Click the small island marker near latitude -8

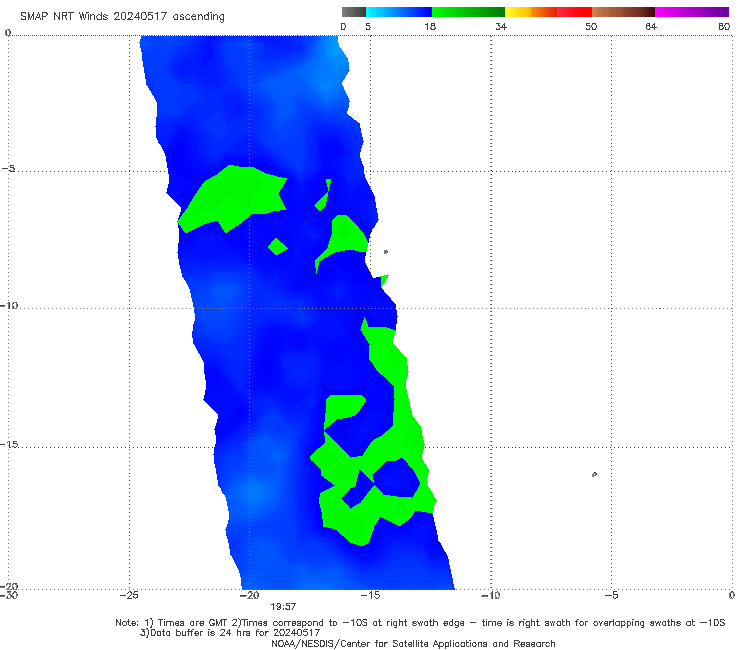(x=386, y=252)
